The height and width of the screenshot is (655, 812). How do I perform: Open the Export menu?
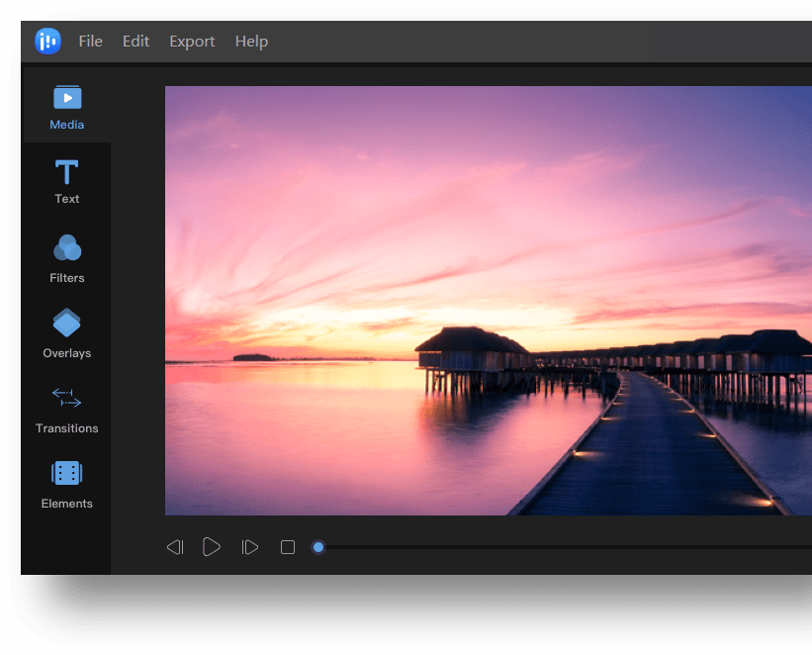coord(191,41)
